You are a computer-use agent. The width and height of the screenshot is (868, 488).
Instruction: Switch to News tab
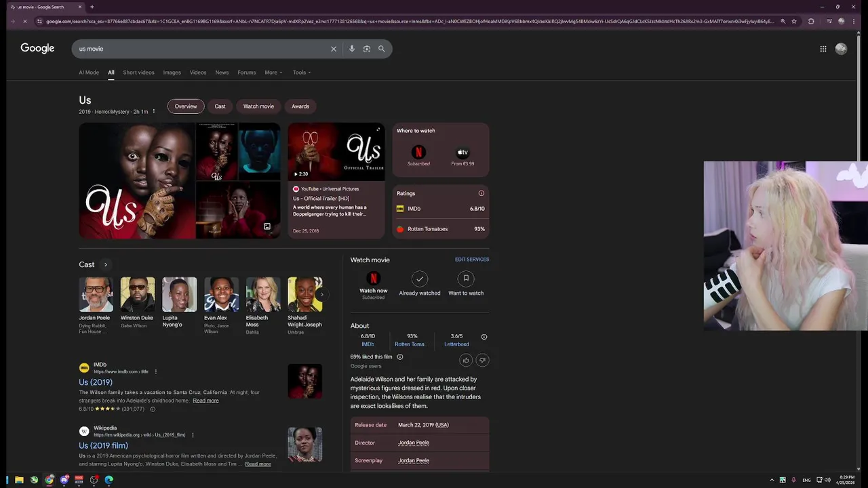pyautogui.click(x=222, y=73)
